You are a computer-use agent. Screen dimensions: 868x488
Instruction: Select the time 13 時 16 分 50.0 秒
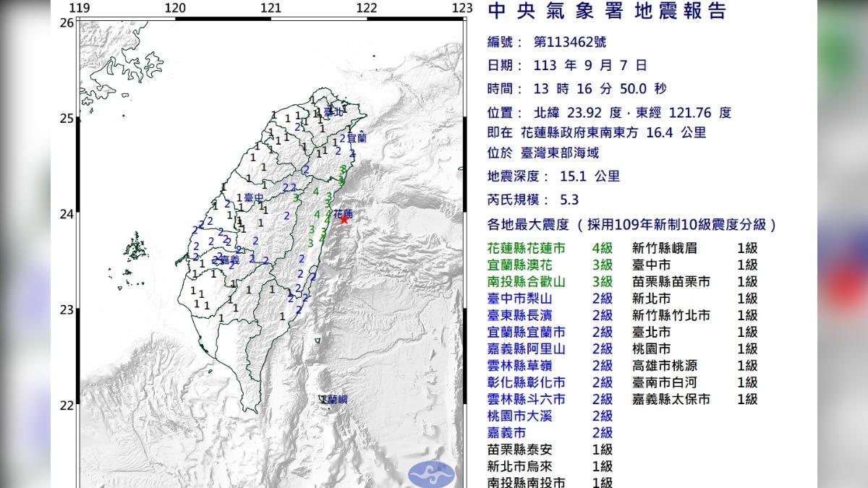point(600,89)
